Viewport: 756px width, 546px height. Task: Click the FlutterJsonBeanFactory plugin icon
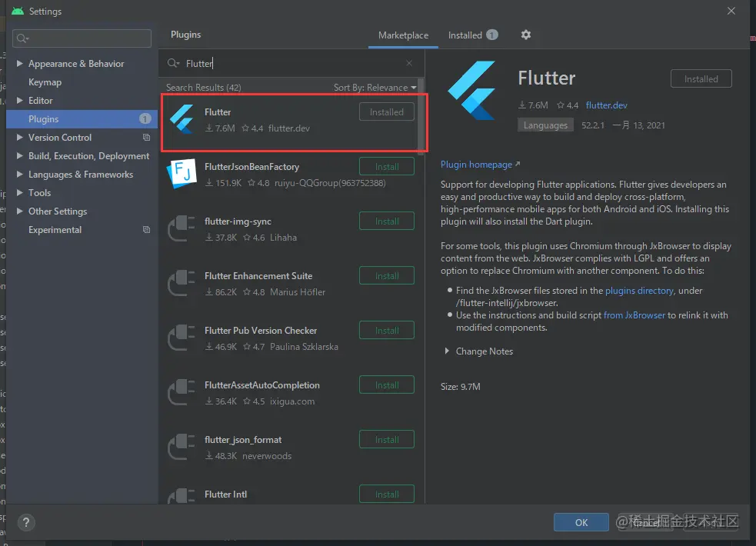click(x=182, y=174)
